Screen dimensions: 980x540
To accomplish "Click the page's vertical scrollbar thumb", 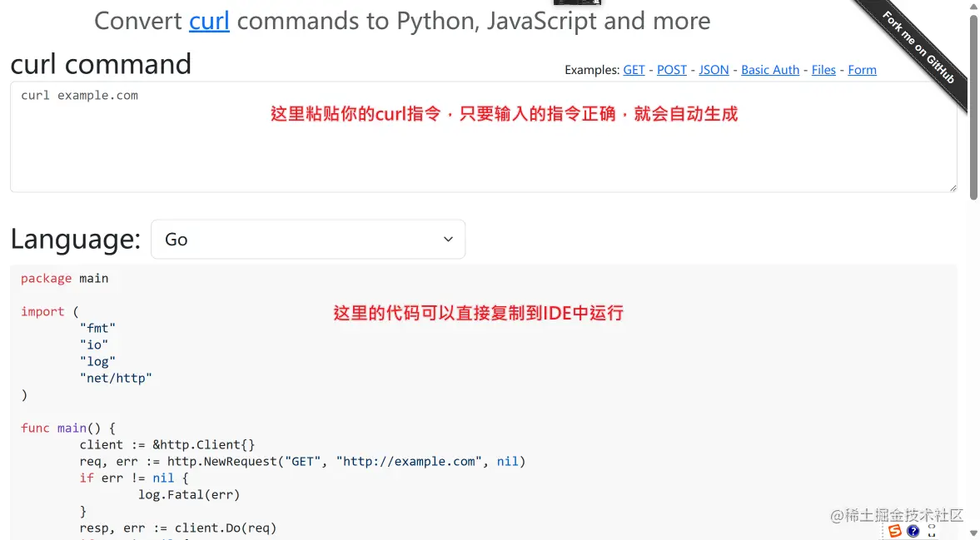I will [973, 107].
